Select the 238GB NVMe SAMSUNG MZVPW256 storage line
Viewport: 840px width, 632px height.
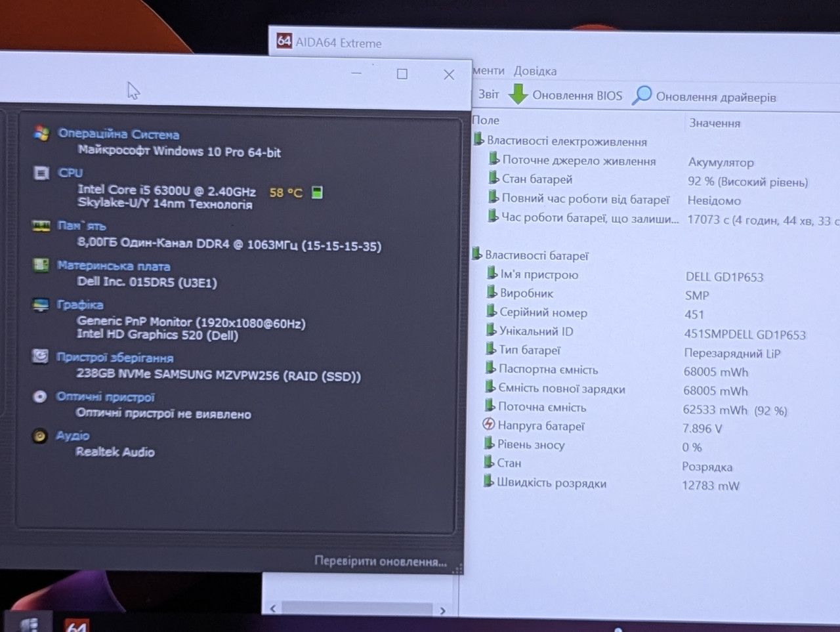[219, 375]
